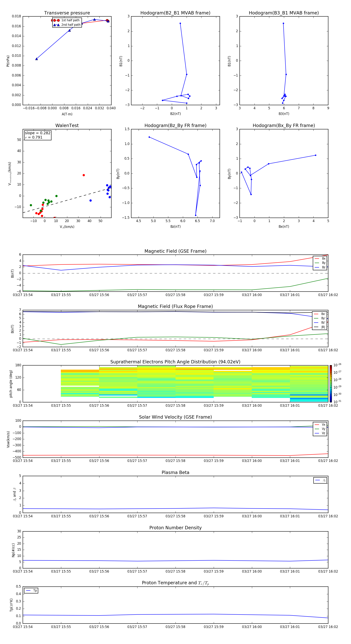Image resolution: width=351 pixels, height=644 pixels.
Task: Click the 'WalenTest' plot title
Action: (67, 125)
